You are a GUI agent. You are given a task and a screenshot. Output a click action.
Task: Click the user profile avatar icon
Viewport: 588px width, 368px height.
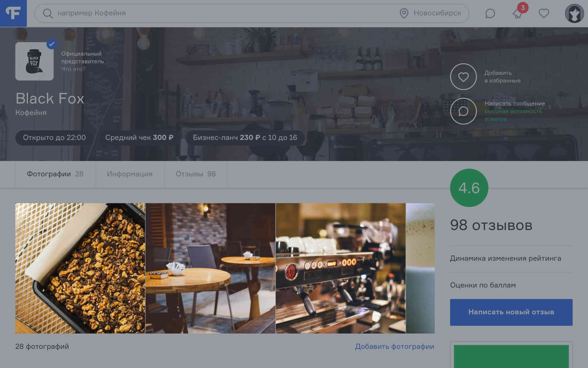pyautogui.click(x=573, y=13)
